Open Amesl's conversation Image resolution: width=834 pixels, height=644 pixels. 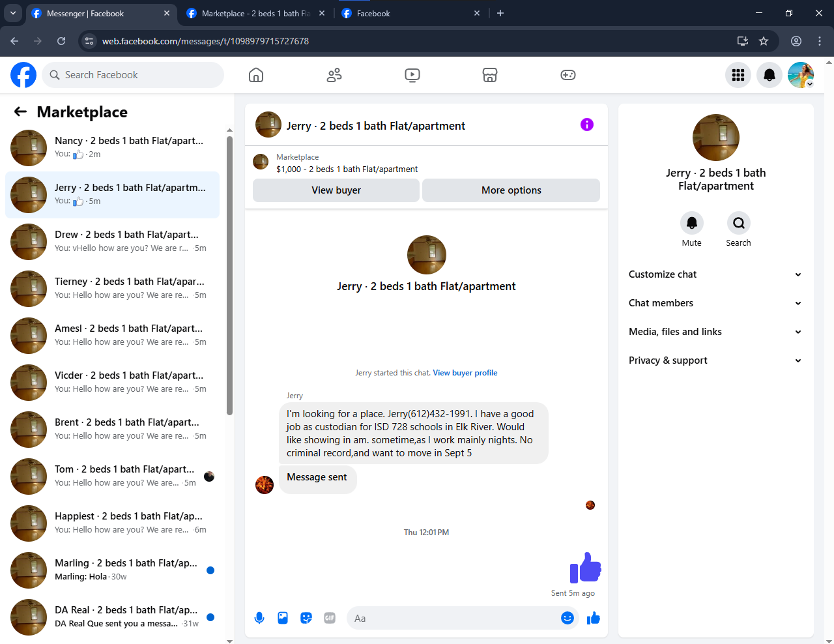click(x=112, y=336)
